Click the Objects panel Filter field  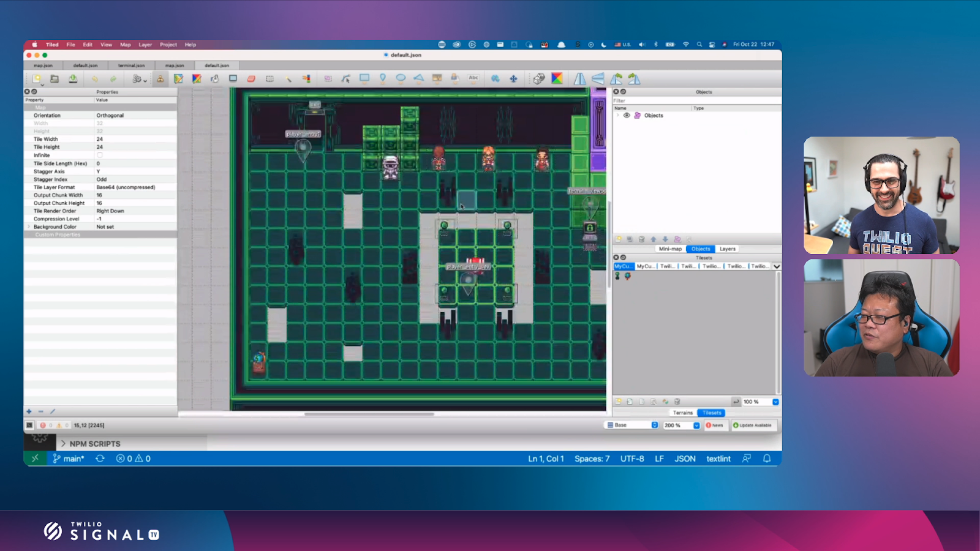point(696,100)
